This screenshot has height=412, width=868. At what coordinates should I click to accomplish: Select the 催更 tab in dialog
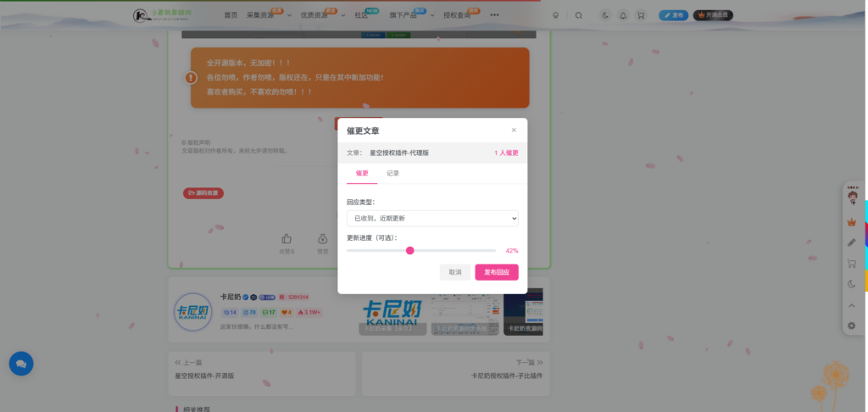point(362,173)
